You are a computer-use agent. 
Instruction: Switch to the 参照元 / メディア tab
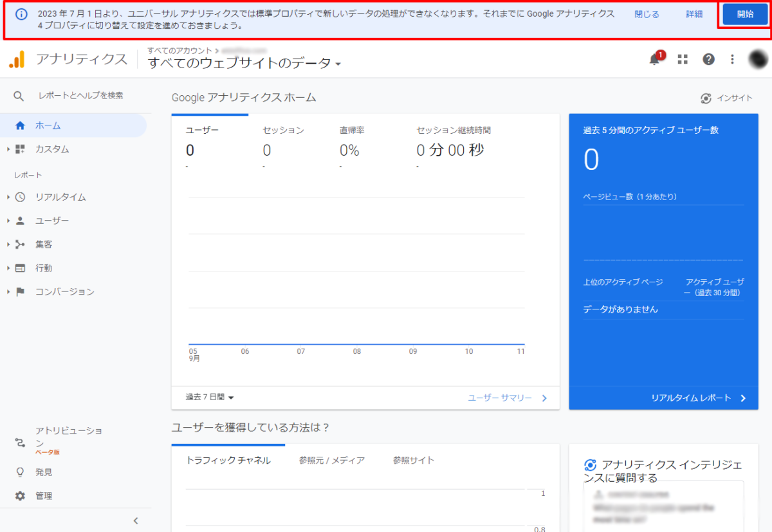coord(332,461)
